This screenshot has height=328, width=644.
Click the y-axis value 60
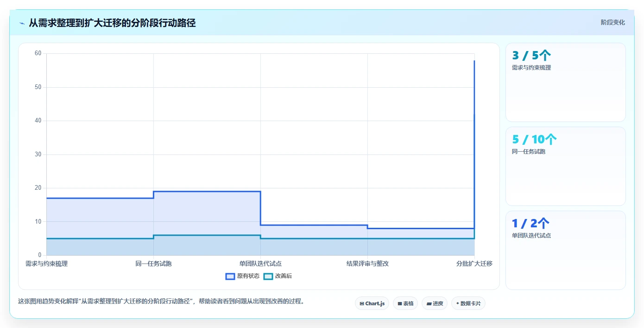coord(38,53)
